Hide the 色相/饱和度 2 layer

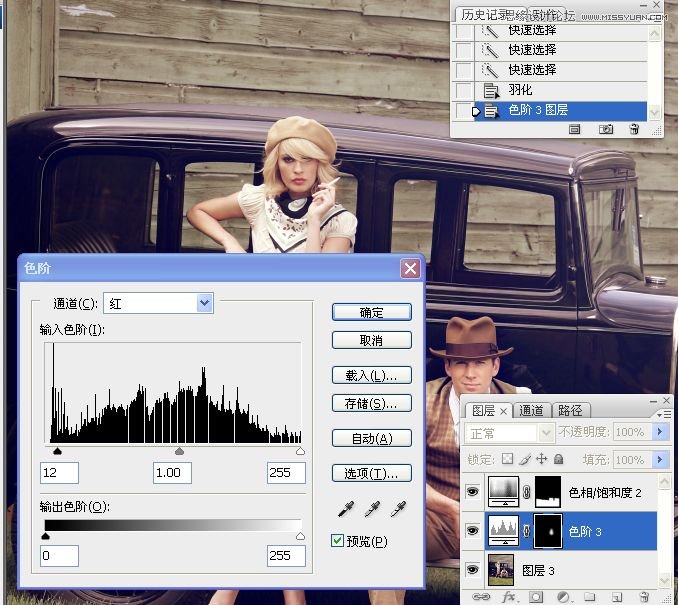tap(473, 491)
